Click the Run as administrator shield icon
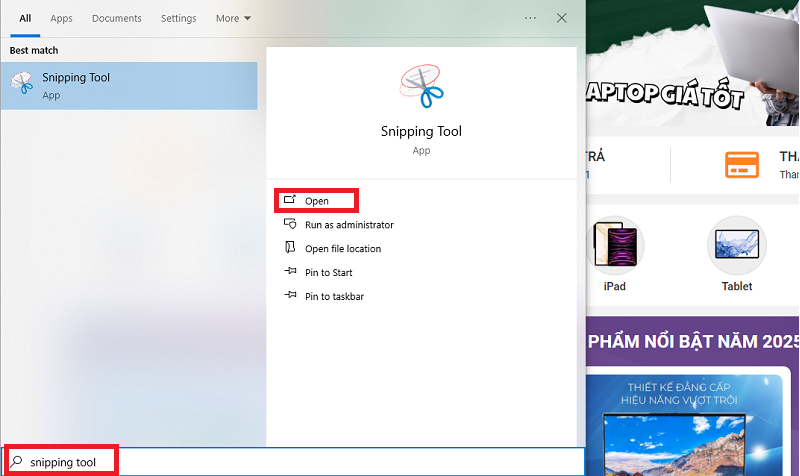The height and width of the screenshot is (476, 800). pyautogui.click(x=290, y=225)
